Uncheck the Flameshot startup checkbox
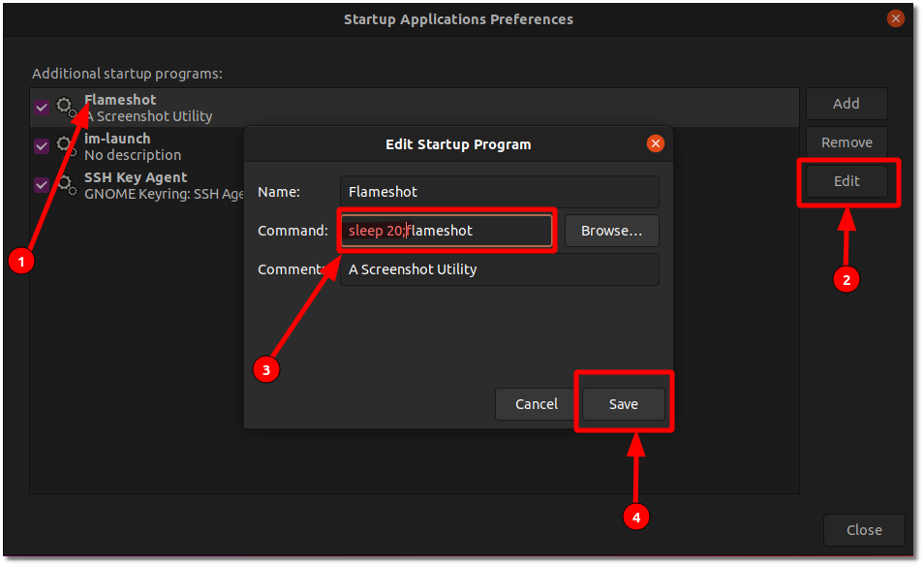 42,108
